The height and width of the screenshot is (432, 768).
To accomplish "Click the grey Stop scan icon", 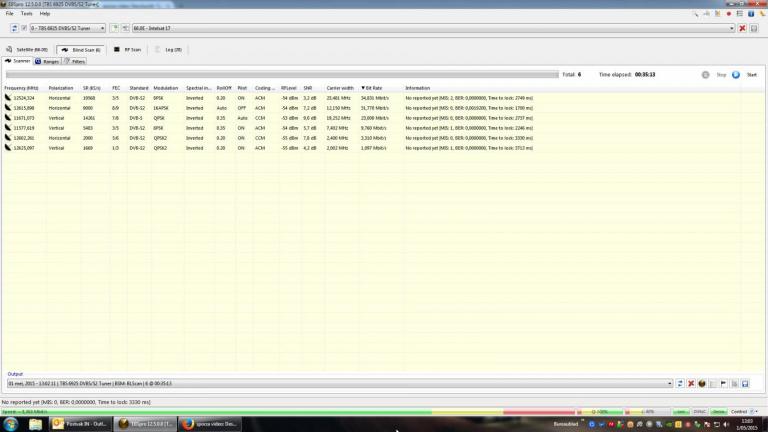I will click(x=706, y=74).
